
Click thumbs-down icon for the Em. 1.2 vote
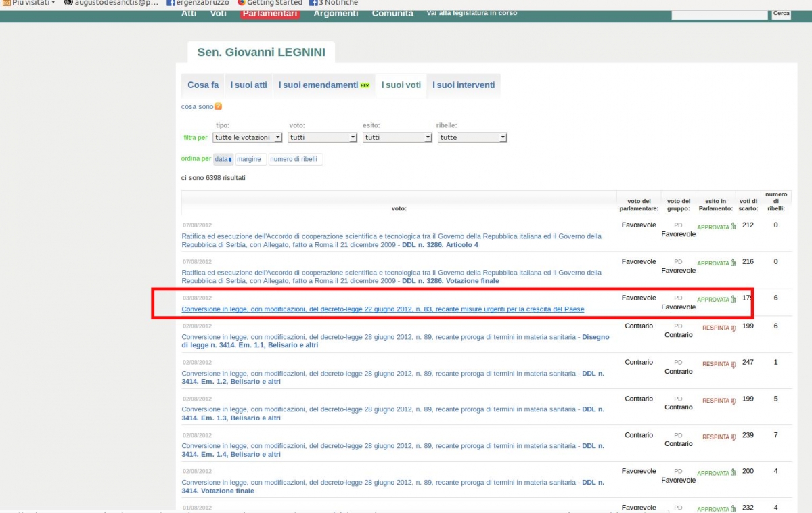pos(733,365)
